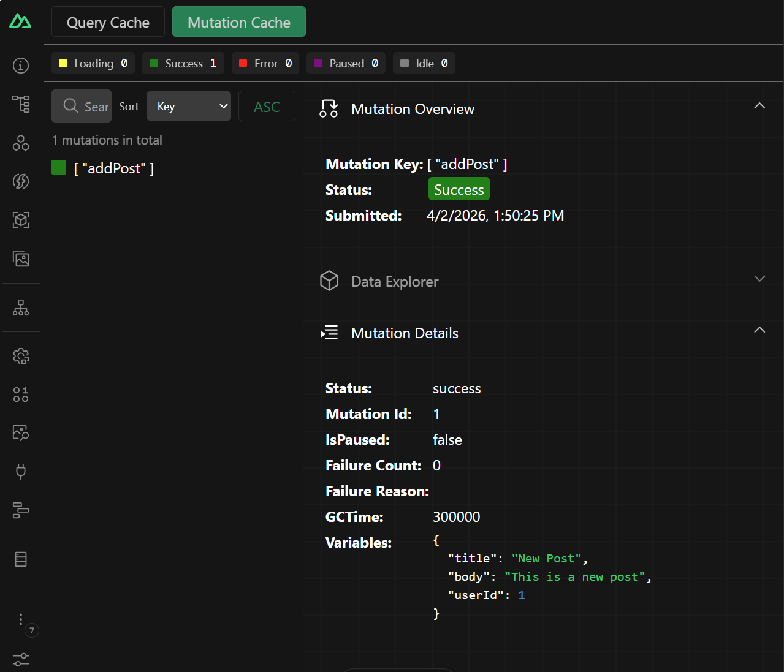784x672 pixels.
Task: Open the Plugins plug icon tab
Action: [21, 472]
